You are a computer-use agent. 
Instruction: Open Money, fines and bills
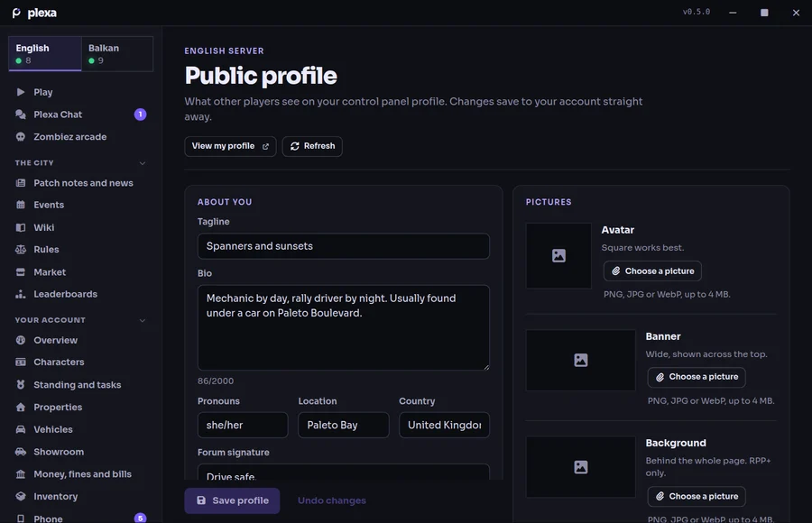click(x=81, y=473)
